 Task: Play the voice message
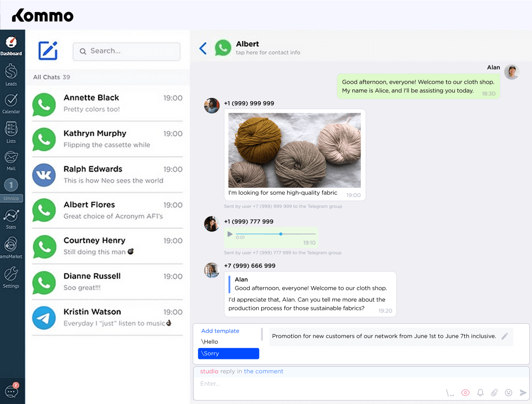pos(230,234)
